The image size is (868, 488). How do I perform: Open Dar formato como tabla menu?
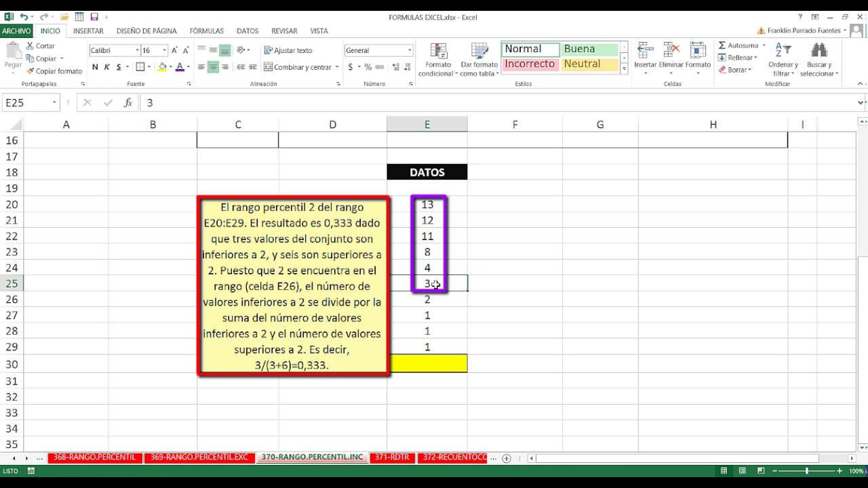tap(479, 60)
